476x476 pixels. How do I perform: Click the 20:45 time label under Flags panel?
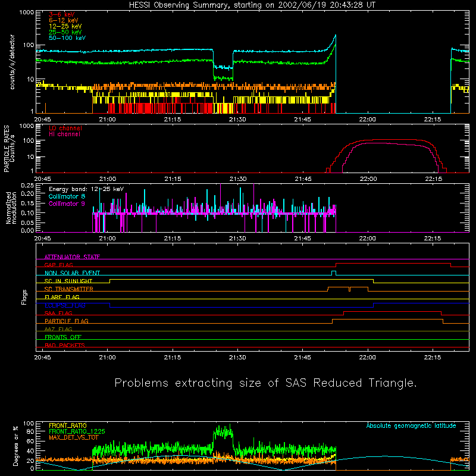(42, 358)
